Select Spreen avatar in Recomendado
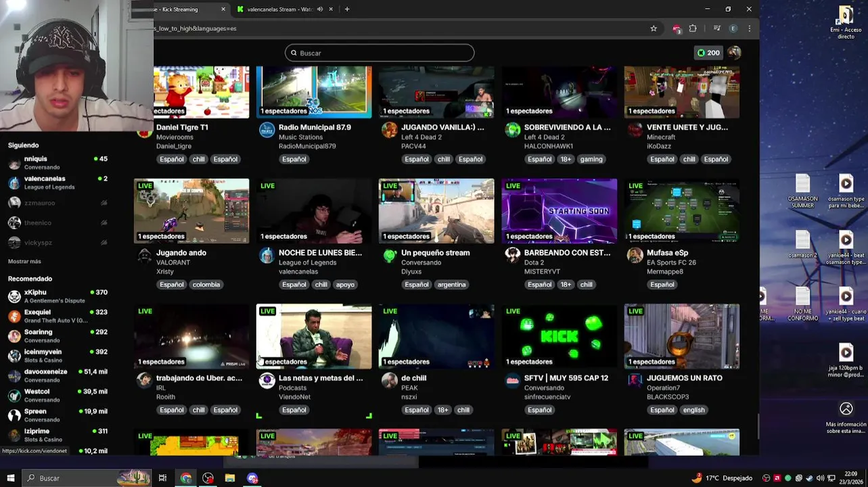 pyautogui.click(x=14, y=415)
